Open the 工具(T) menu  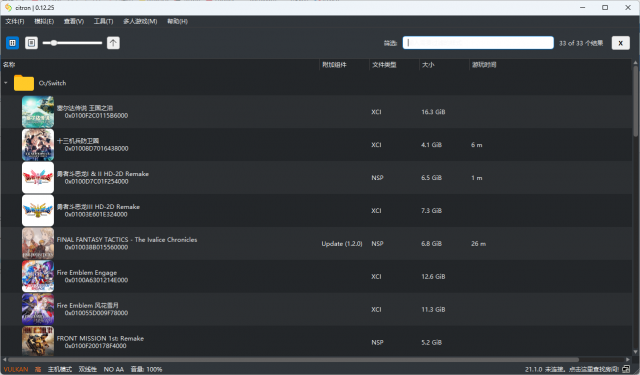click(x=103, y=21)
